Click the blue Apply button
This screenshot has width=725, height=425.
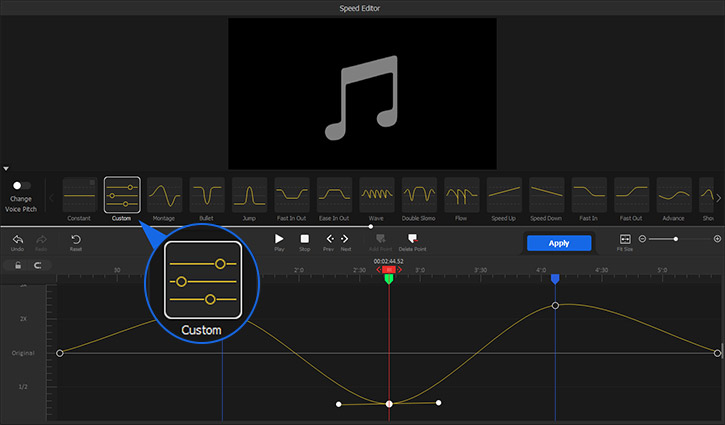[559, 243]
